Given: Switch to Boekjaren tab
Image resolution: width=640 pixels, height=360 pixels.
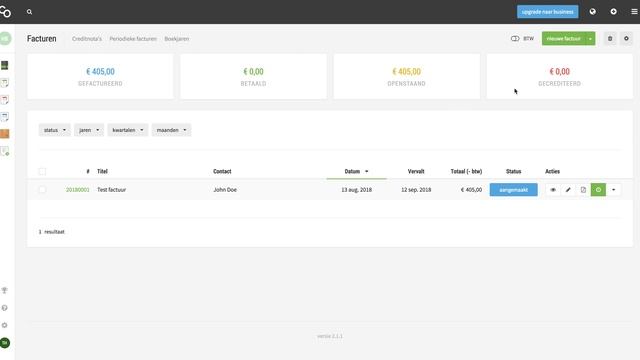Looking at the screenshot, I should (177, 39).
